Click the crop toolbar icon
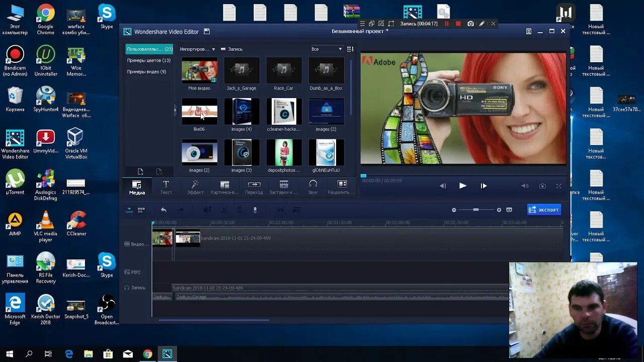The image size is (644, 362). point(281,210)
